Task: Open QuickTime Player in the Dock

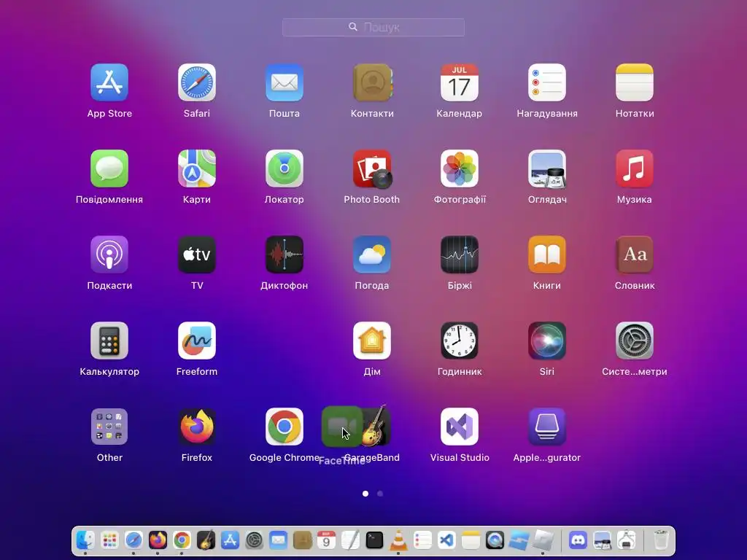Action: 495,540
